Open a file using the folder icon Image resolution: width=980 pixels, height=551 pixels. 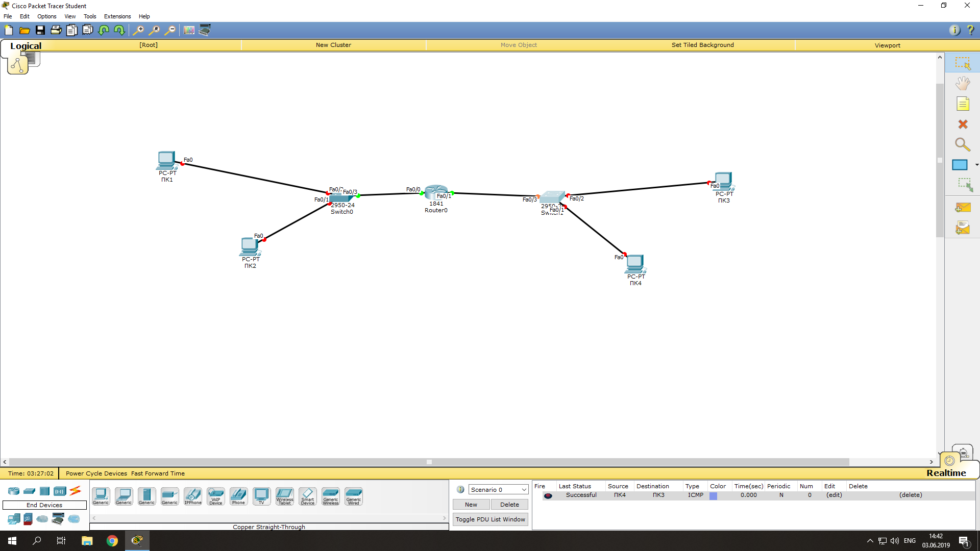[x=24, y=30]
